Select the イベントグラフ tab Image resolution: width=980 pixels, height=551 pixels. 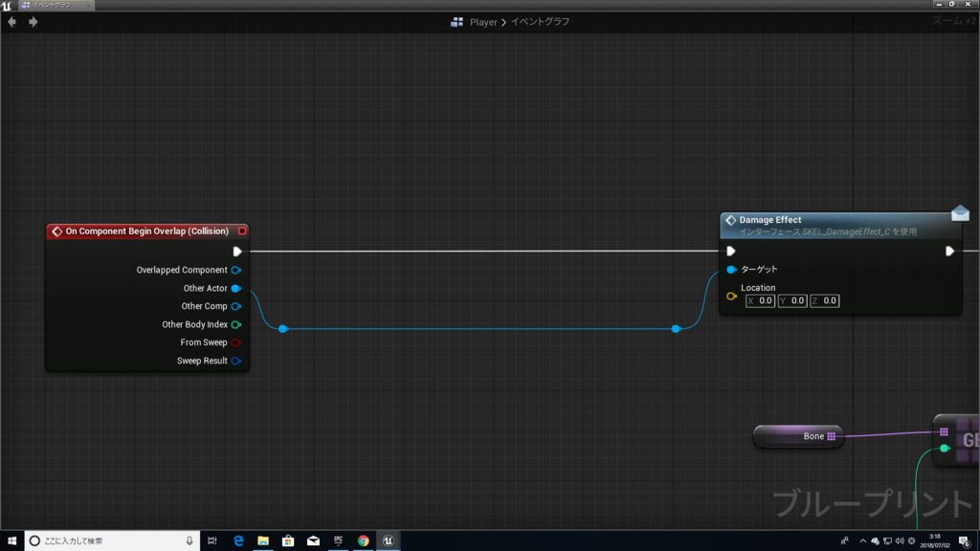click(x=55, y=5)
